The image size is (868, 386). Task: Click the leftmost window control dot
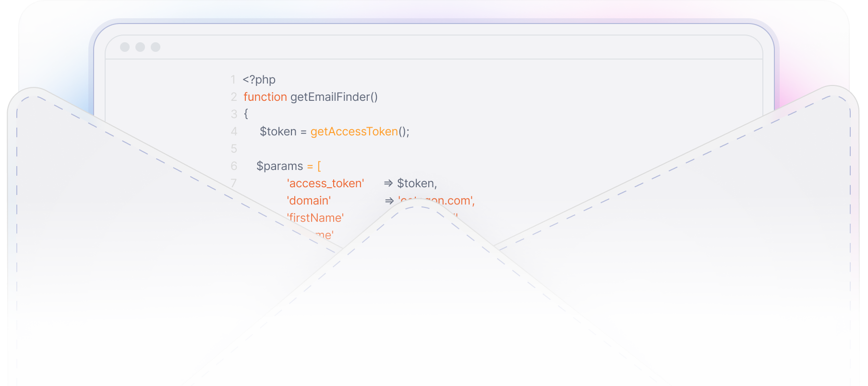(x=125, y=47)
